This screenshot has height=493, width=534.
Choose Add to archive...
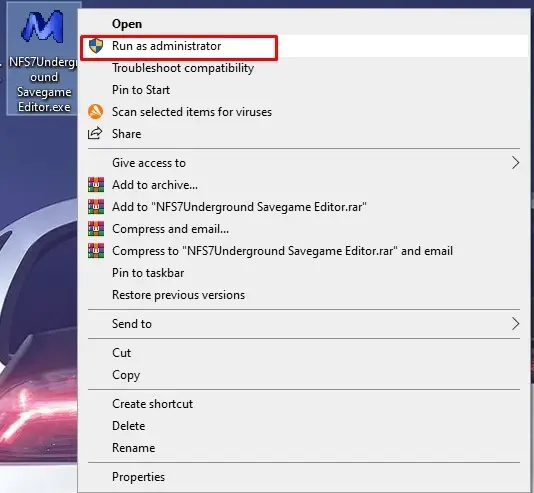(x=303, y=185)
